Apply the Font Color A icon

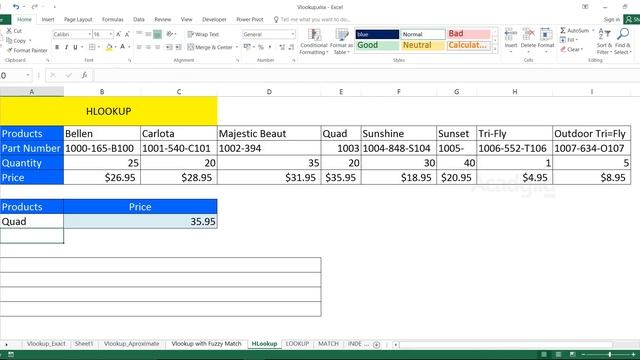pos(122,47)
